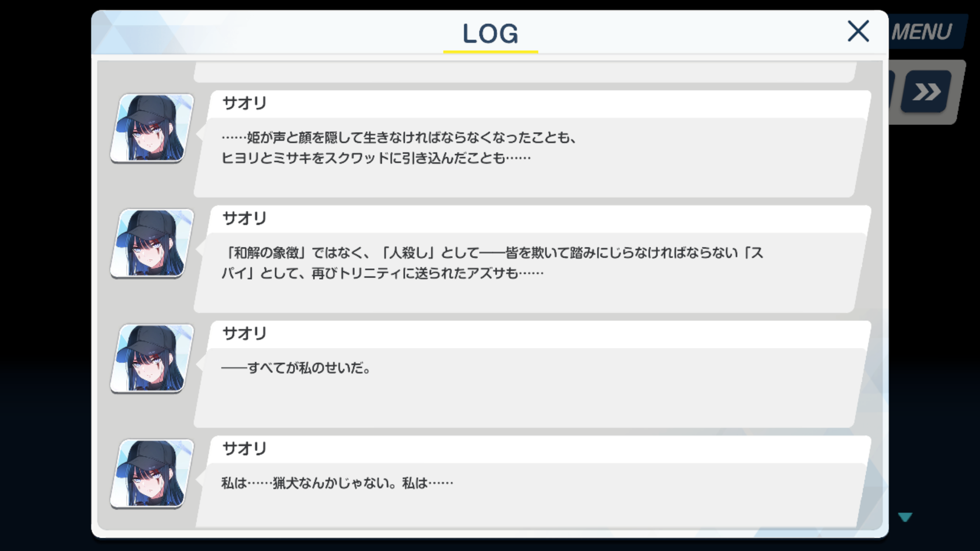The height and width of the screenshot is (551, 980).
Task: Select the log entry about トリニティ and アズサ
Action: pos(532,259)
